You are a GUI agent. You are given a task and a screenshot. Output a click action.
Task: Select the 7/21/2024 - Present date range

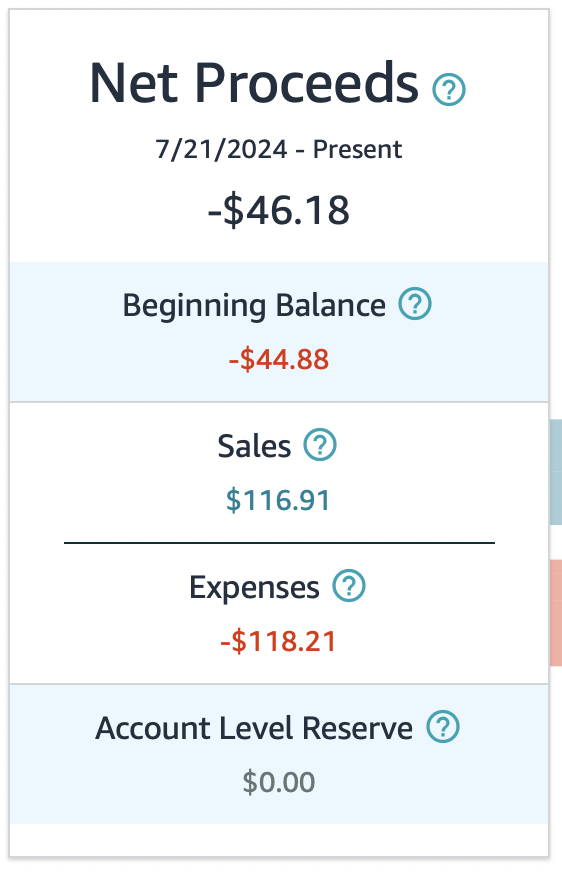pos(278,149)
